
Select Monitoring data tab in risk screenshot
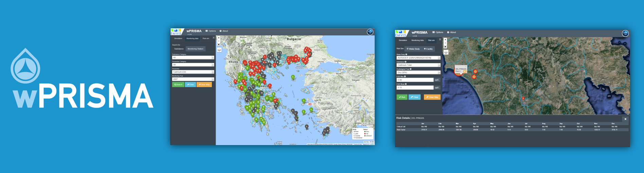(x=417, y=40)
